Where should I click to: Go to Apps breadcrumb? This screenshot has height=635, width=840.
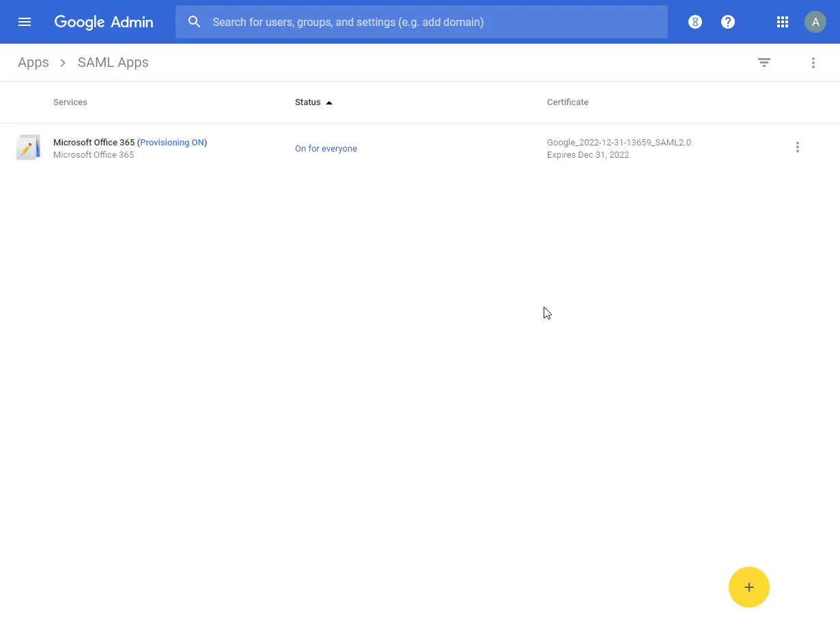coord(33,62)
